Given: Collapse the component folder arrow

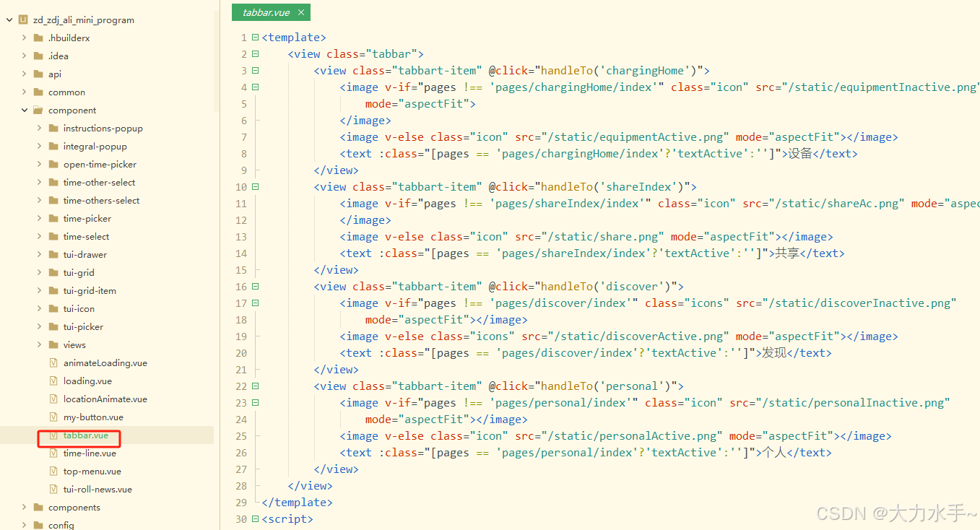Looking at the screenshot, I should pos(25,110).
